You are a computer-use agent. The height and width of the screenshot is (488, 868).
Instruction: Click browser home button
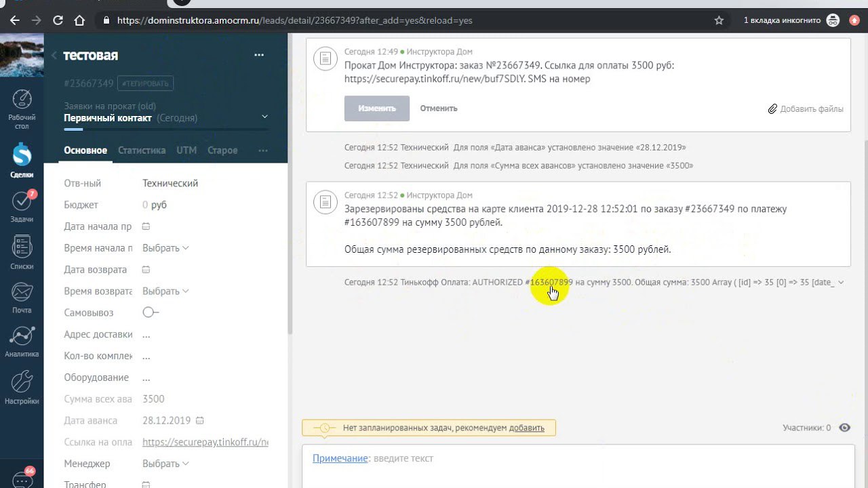click(79, 20)
